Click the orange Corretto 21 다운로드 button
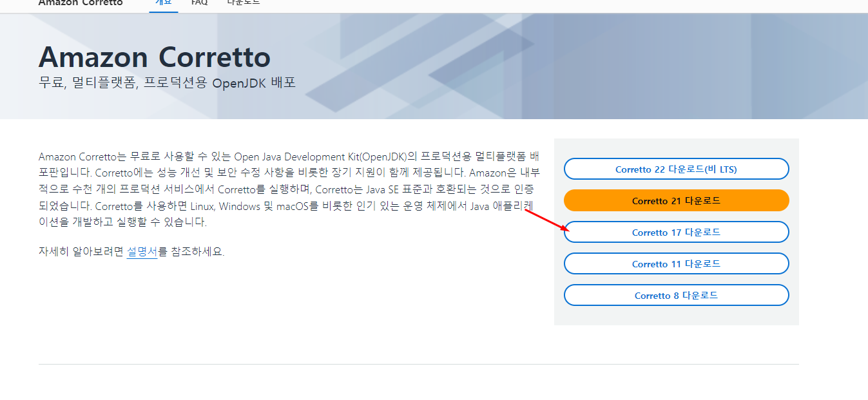This screenshot has width=868, height=400. (x=676, y=201)
